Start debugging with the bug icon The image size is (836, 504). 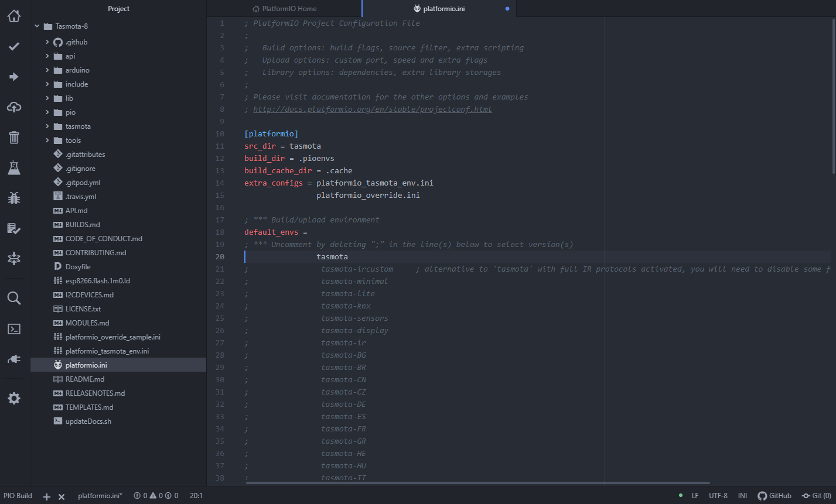pyautogui.click(x=14, y=198)
